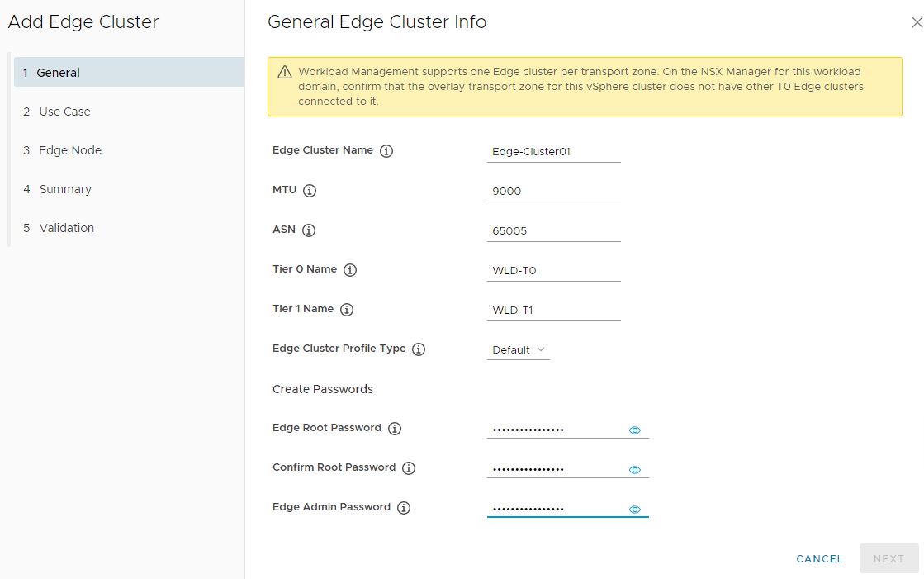Click info icon beside Tier 1 Name
This screenshot has width=924, height=579.
coord(347,310)
